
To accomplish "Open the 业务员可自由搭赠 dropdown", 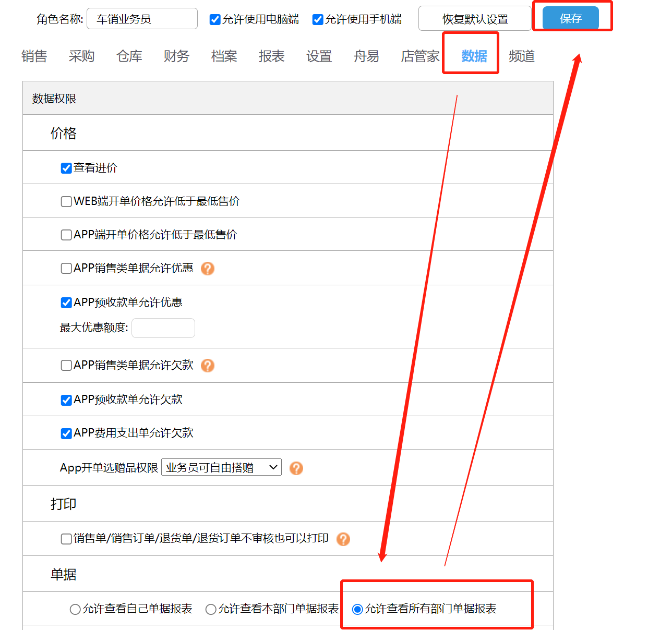I will 221,467.
